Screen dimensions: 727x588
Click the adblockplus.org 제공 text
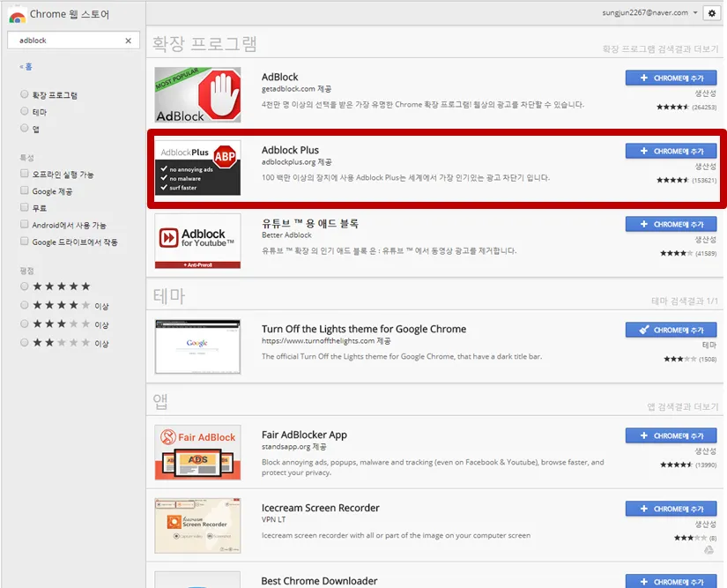point(296,162)
